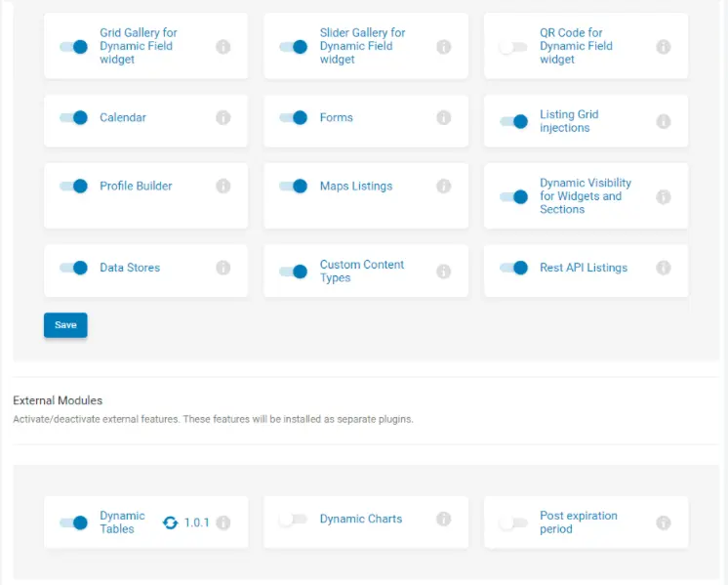The width and height of the screenshot is (728, 585).
Task: Click the Slider Gallery for Dynamic Field label
Action: tap(362, 46)
